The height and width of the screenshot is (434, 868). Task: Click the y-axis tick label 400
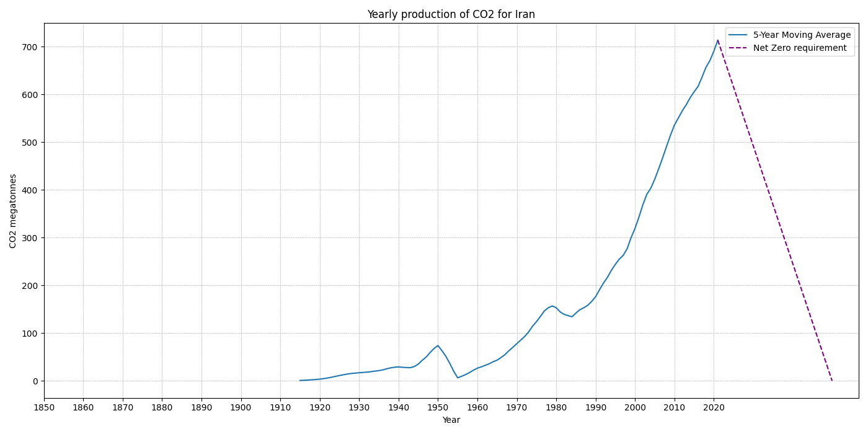click(30, 190)
